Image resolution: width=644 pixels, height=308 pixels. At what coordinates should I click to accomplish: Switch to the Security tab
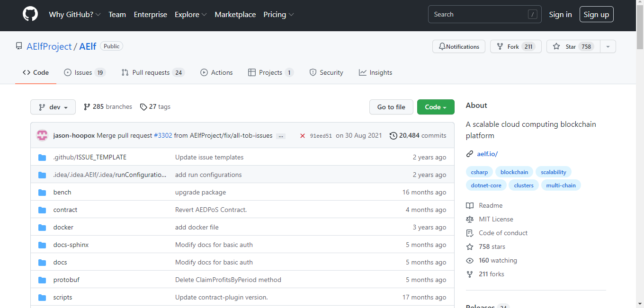(x=326, y=72)
